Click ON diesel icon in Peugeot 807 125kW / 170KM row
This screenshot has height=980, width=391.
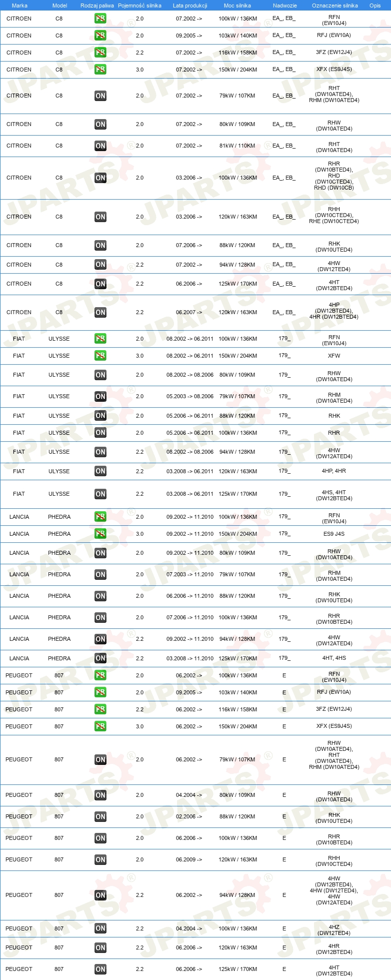100,969
